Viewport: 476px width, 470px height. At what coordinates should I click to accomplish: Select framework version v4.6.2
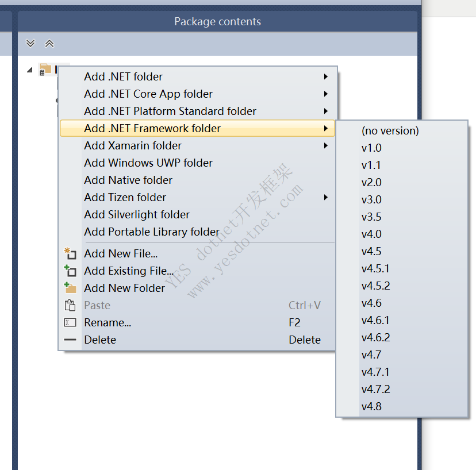[402, 338]
